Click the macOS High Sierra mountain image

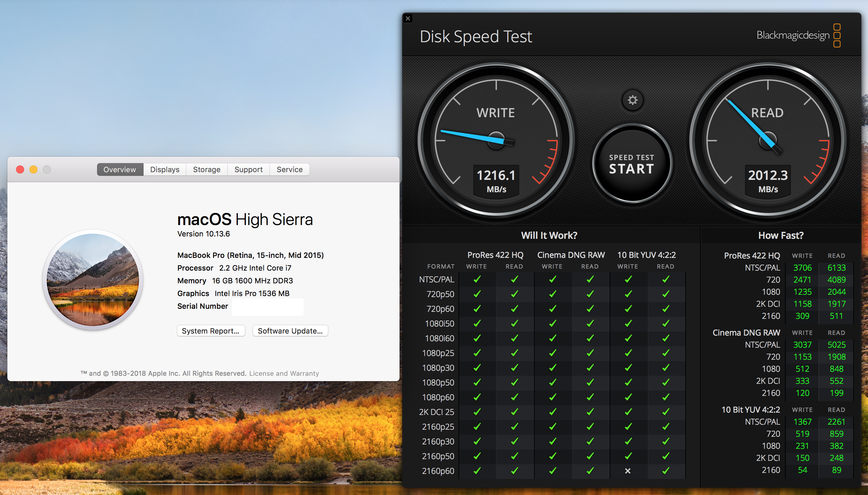93,279
